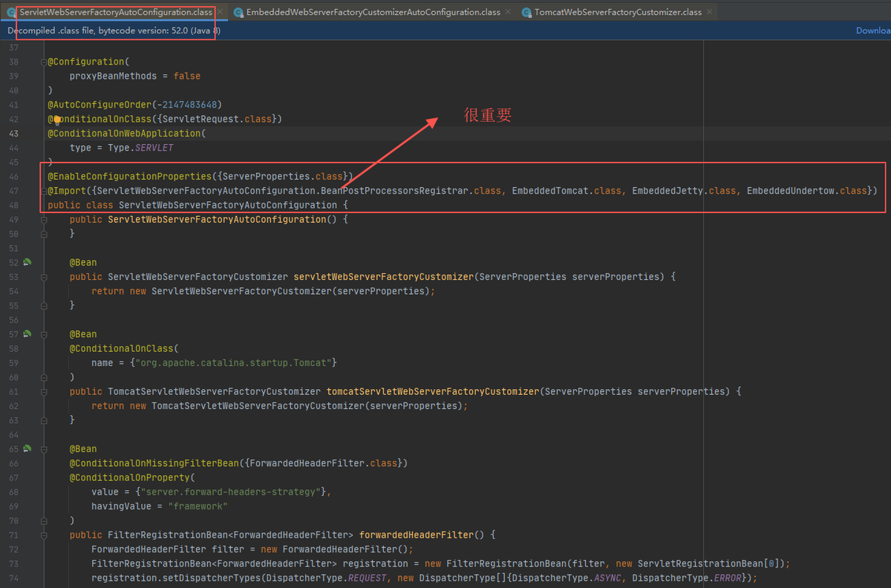The image size is (891, 588).
Task: Collapse the constructor fold on line 49
Action: click(44, 219)
